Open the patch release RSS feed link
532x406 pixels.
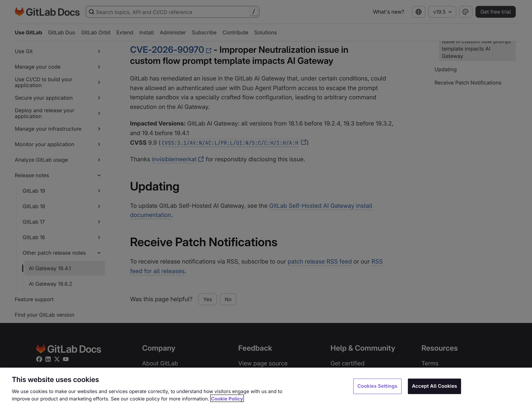pos(319,262)
